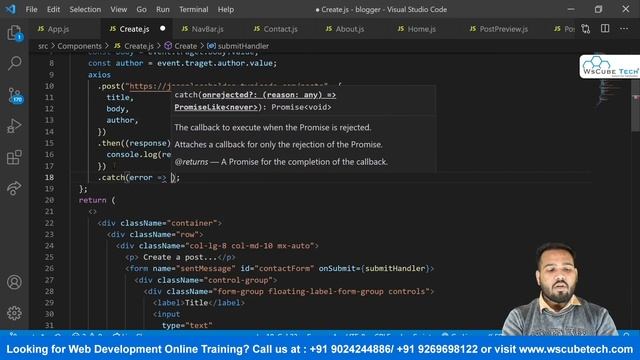This screenshot has width=640, height=360.
Task: Click the input tag on line 30
Action: point(167,314)
